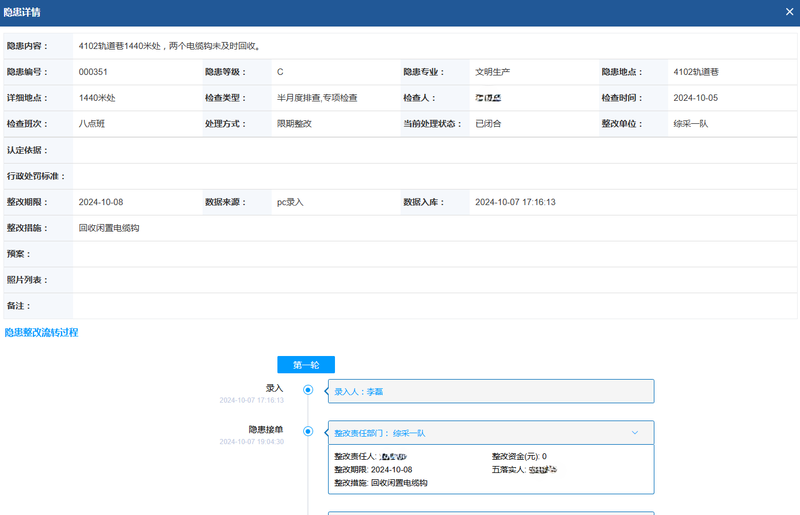The width and height of the screenshot is (800, 515).
Task: Click hazard number value 000351
Action: [93, 72]
